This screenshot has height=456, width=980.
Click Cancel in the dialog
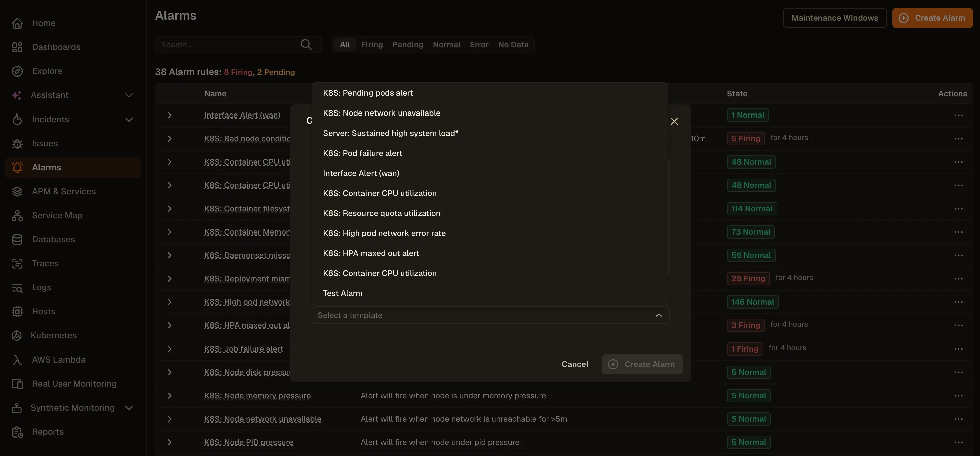575,364
